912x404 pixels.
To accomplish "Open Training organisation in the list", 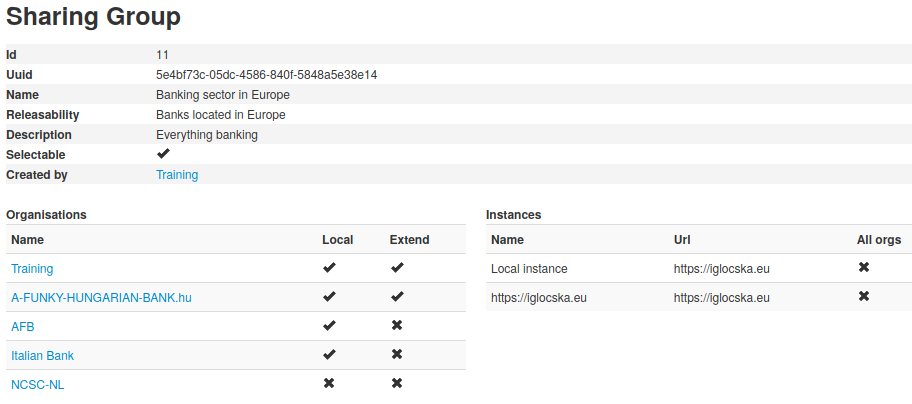I will pyautogui.click(x=32, y=269).
